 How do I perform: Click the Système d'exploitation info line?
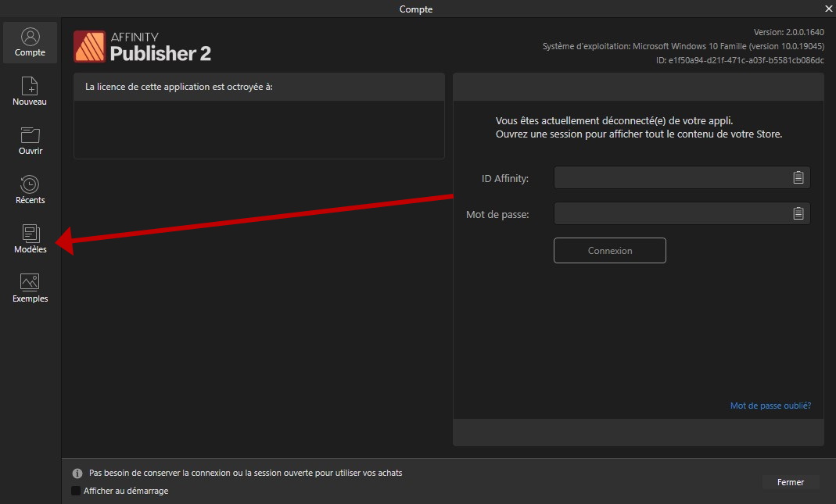point(683,46)
